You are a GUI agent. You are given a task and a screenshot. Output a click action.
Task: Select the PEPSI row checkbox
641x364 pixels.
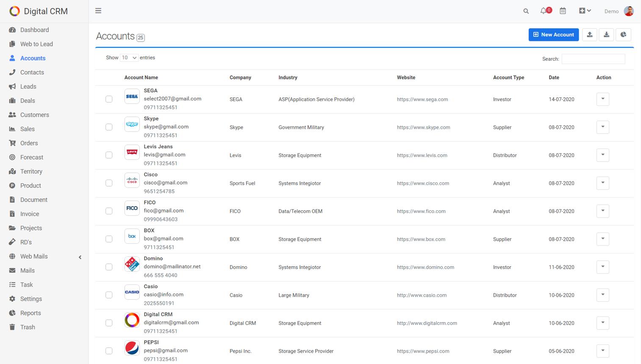pos(109,350)
